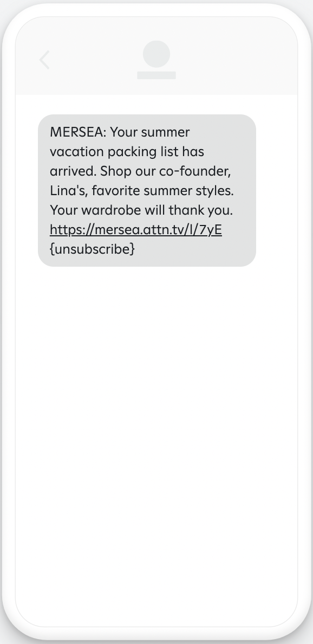Open the mersea.attn.tv link
This screenshot has height=644, width=313.
point(136,230)
